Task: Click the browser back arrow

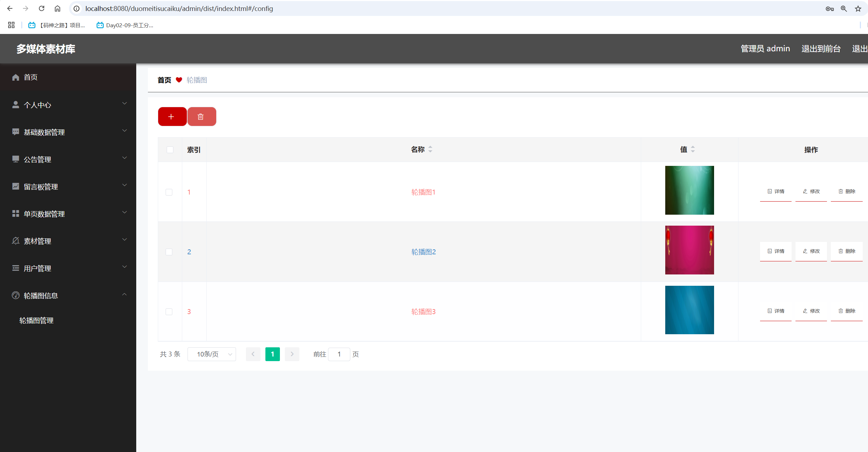Action: tap(10, 8)
